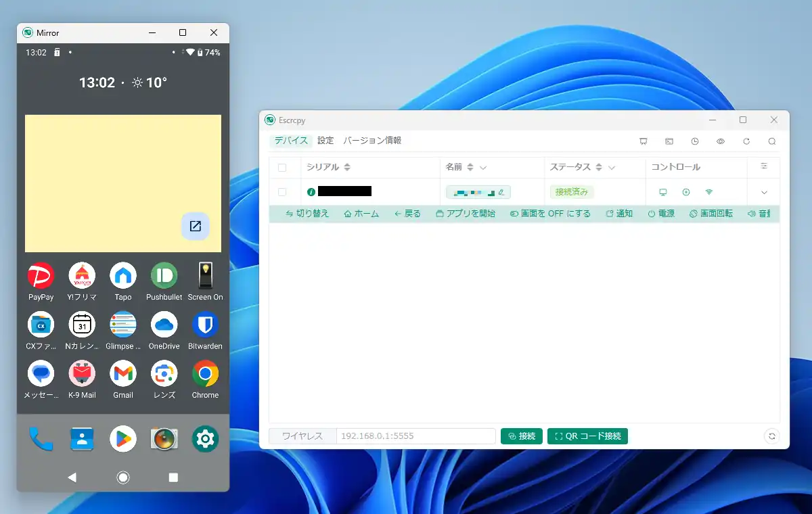Click the QR コード接続 button

click(x=587, y=436)
